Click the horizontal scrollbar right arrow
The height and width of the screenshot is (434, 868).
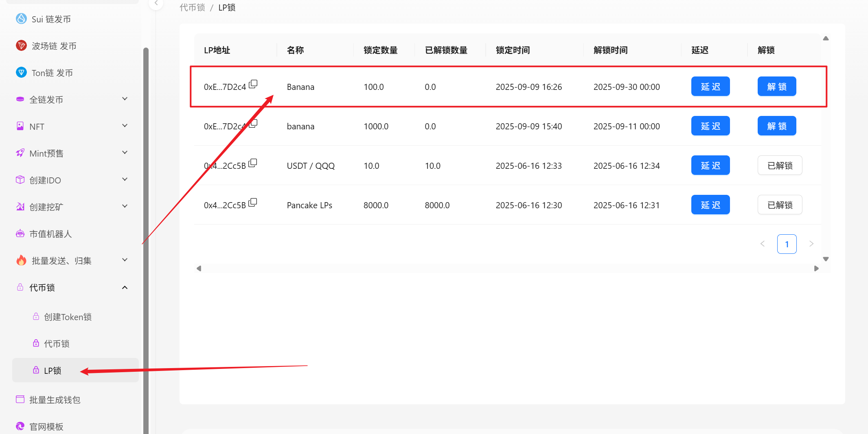816,268
